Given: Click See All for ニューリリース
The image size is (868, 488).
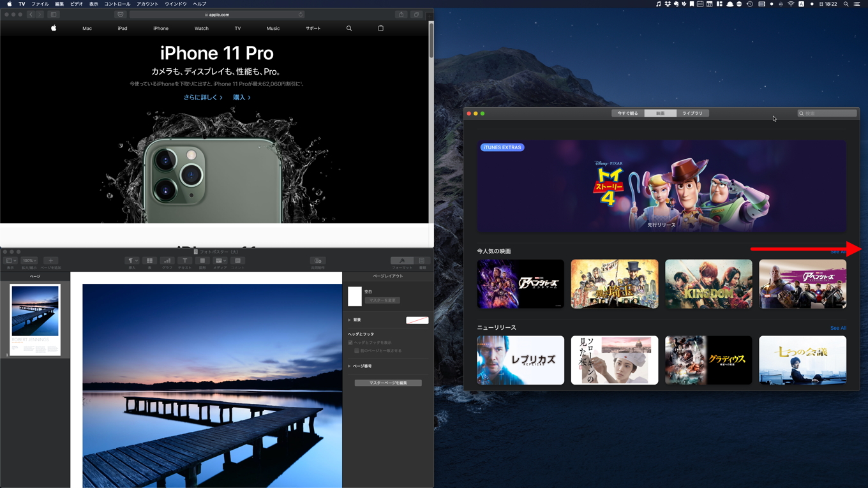Looking at the screenshot, I should pyautogui.click(x=838, y=328).
